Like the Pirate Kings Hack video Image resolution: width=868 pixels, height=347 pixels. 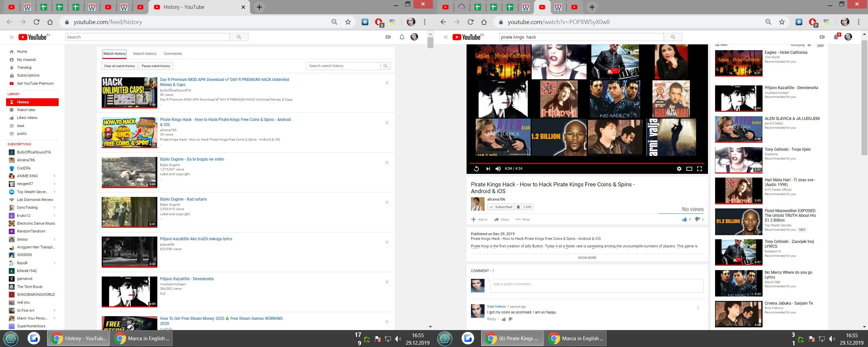pos(685,220)
